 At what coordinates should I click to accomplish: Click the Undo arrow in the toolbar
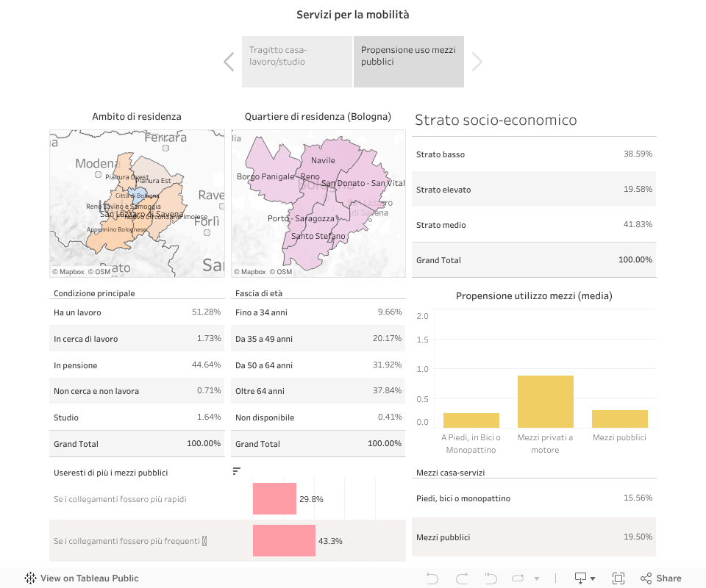pos(433,578)
